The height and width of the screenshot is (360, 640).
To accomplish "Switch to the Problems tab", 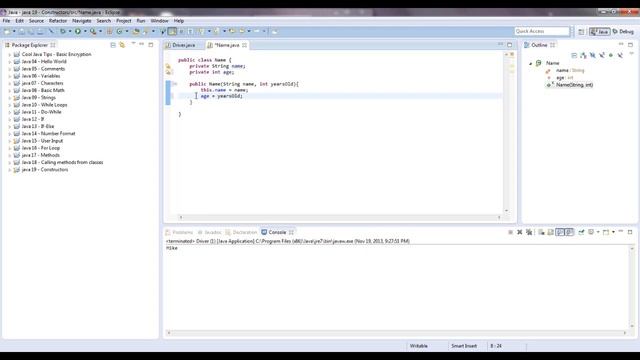I will (179, 232).
